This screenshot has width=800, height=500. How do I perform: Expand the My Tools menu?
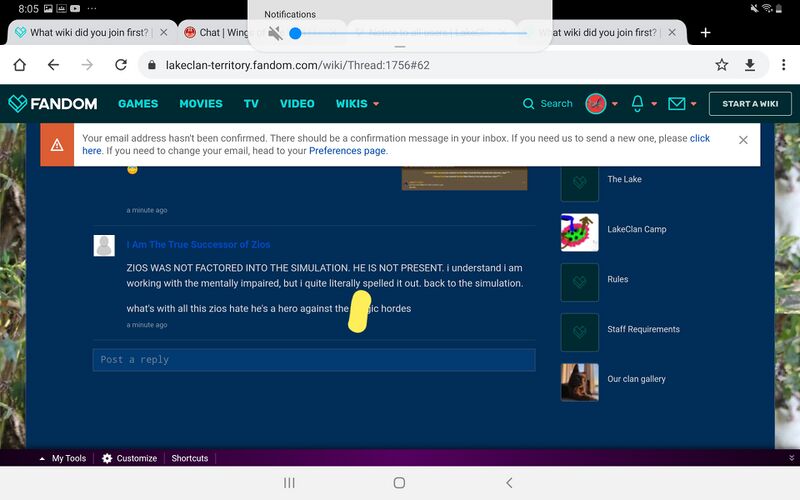62,458
